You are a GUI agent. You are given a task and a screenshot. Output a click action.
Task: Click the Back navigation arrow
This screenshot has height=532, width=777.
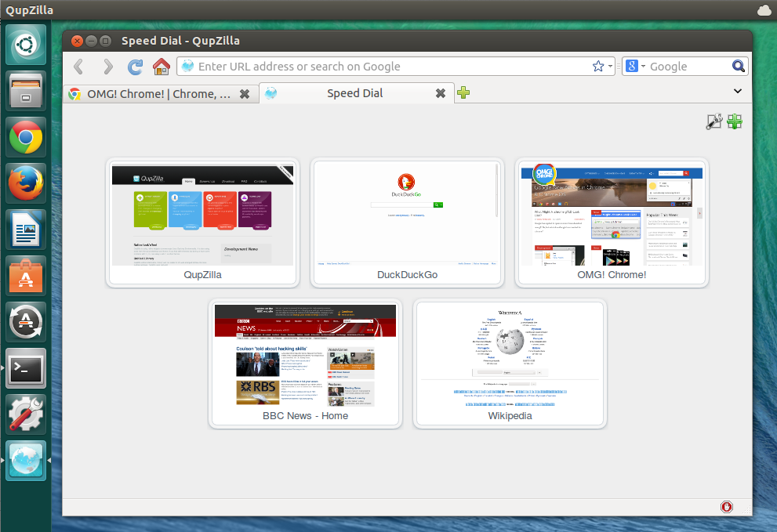[78, 67]
